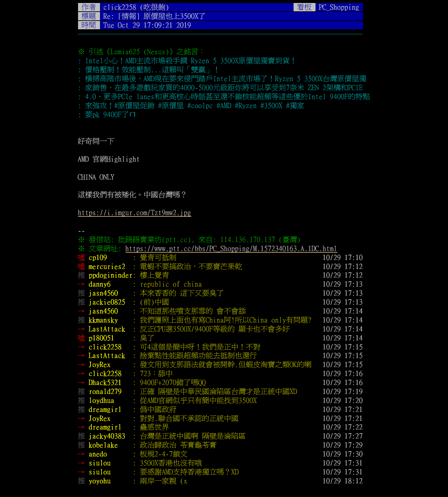
Task: Click the line 這樣我們有被矮化。中國台灣嗎？
Action: [x=132, y=195]
